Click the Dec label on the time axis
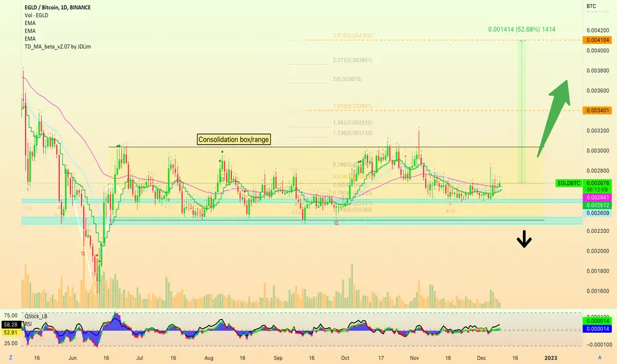The width and height of the screenshot is (617, 364). tap(481, 357)
